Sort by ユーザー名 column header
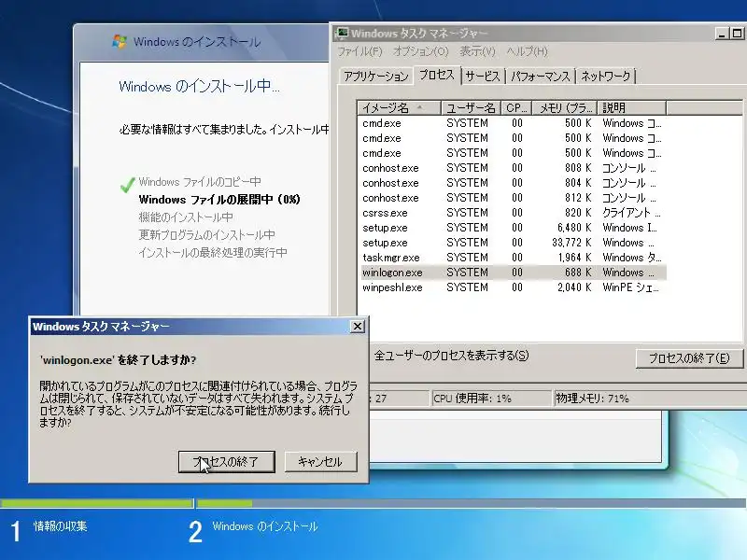This screenshot has width=747, height=560. coord(471,108)
